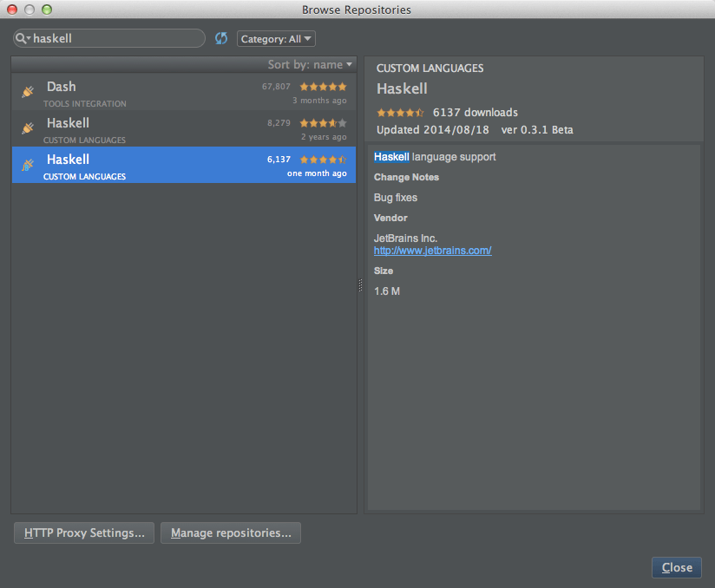Open the jetbrains.com vendor link
Image resolution: width=715 pixels, height=588 pixels.
point(432,251)
